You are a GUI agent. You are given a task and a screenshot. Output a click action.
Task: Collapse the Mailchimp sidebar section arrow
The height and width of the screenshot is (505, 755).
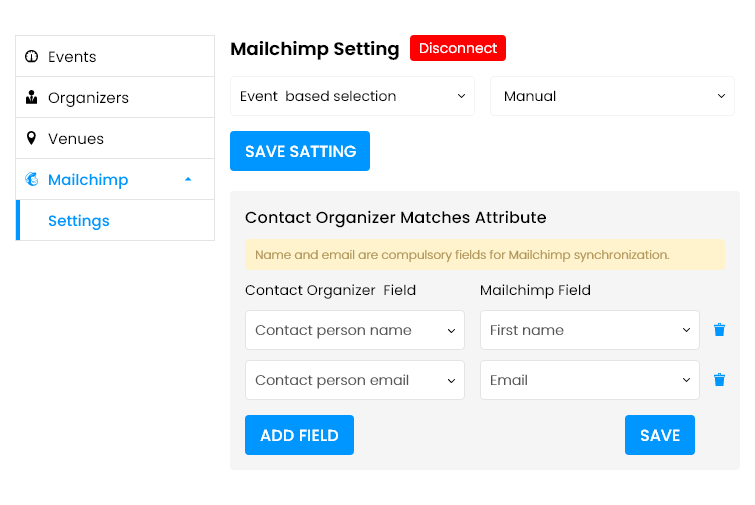click(x=188, y=179)
